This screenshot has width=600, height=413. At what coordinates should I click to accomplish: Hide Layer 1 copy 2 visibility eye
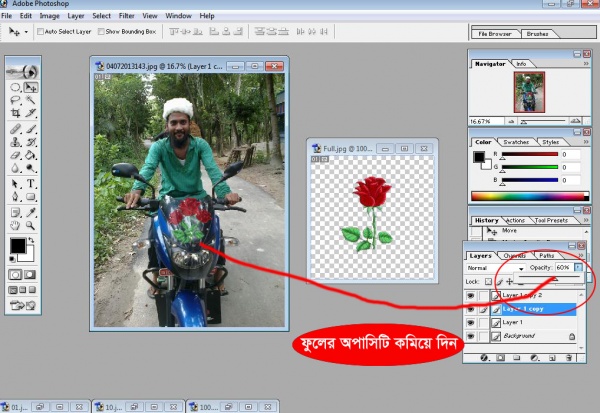(x=470, y=295)
